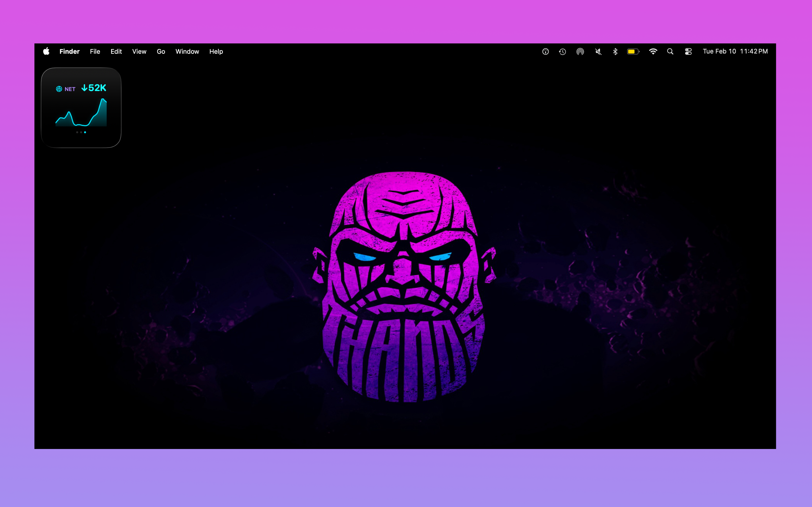The width and height of the screenshot is (812, 507).
Task: Toggle the muted sound icon in the menu bar
Action: (x=598, y=51)
